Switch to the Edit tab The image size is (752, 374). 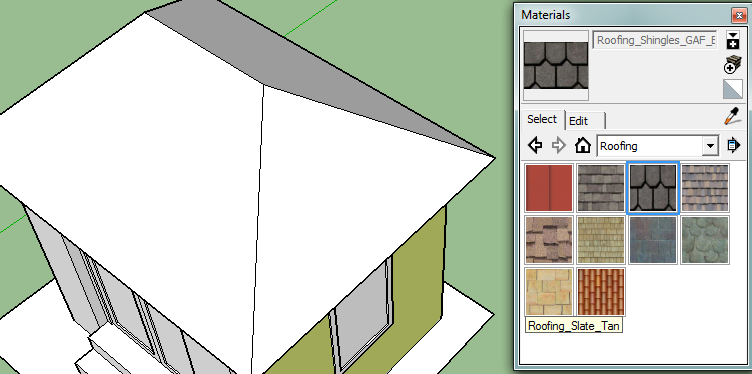pyautogui.click(x=585, y=121)
